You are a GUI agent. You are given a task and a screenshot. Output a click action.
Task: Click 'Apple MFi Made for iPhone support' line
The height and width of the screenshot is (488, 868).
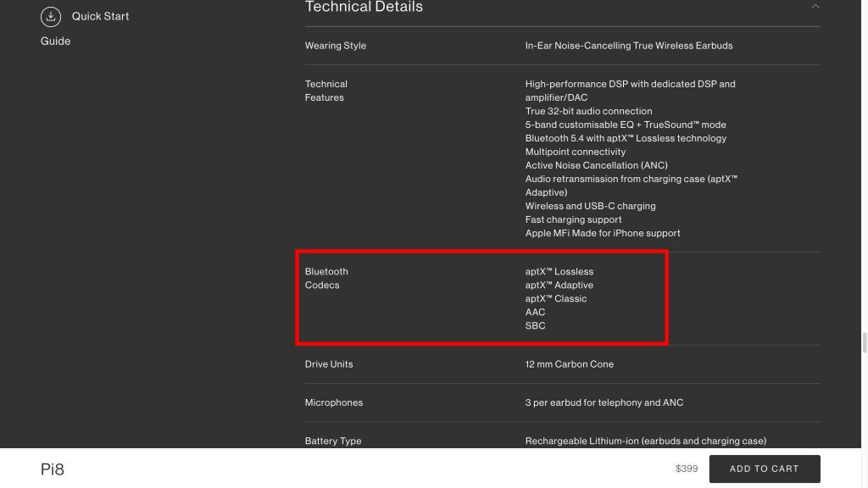click(x=603, y=233)
